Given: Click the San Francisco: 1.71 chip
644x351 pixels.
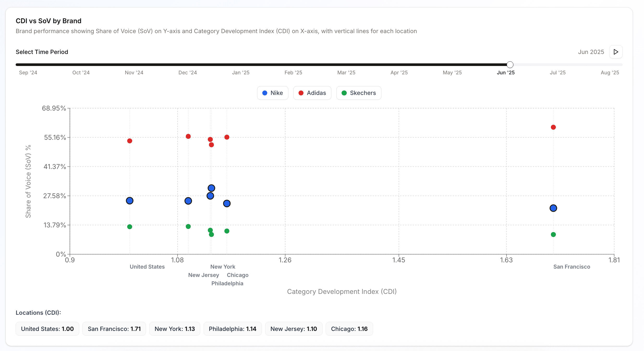Looking at the screenshot, I should (x=114, y=329).
